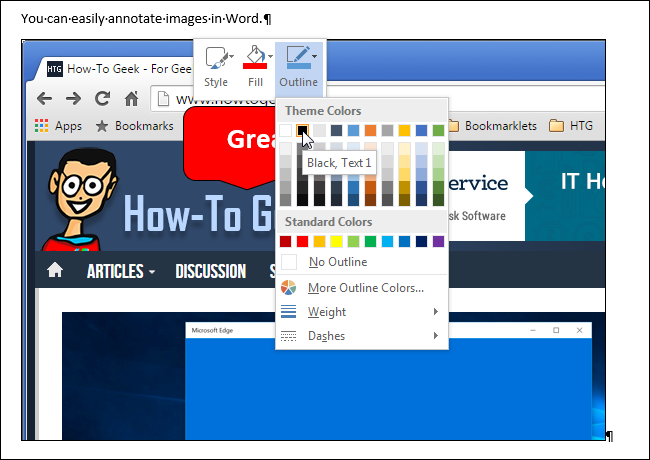This screenshot has height=460, width=650.
Task: Click the browser reload icon in screenshot
Action: click(x=102, y=98)
